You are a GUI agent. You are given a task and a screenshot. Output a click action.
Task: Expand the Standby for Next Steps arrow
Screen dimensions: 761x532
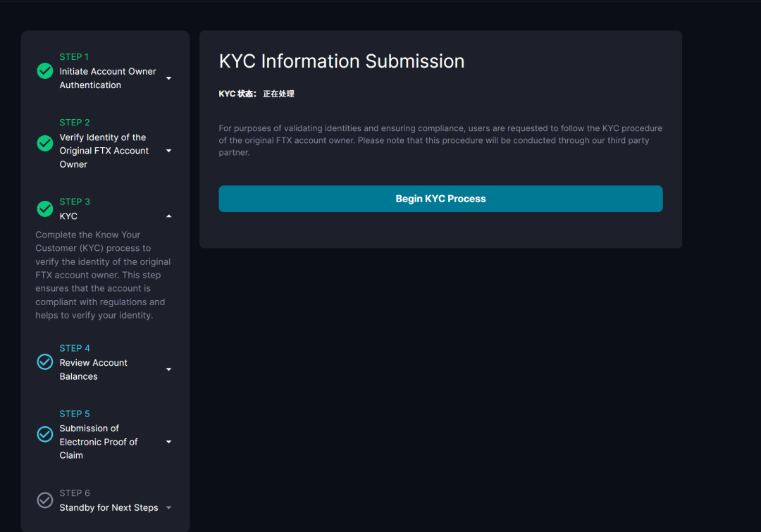[x=168, y=507]
